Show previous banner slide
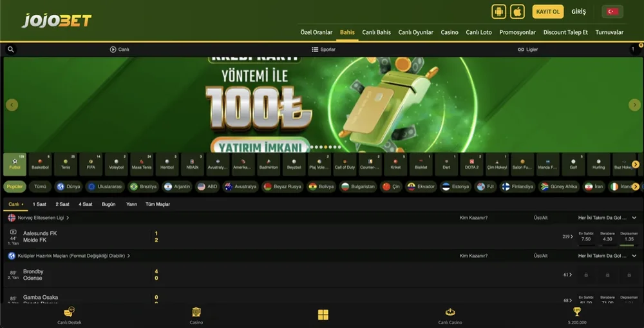Image resolution: width=644 pixels, height=328 pixels. click(12, 105)
